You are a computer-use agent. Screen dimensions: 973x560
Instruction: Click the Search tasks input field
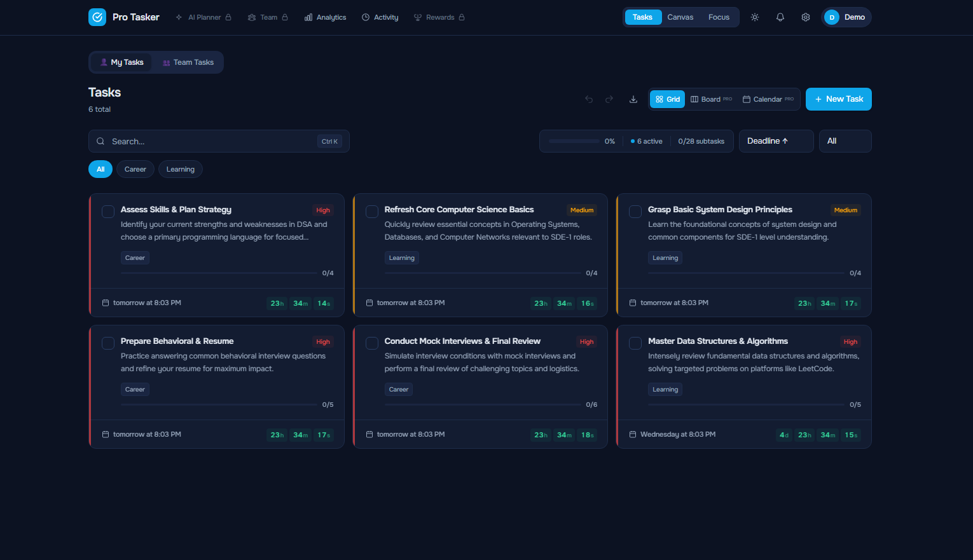[x=213, y=141]
